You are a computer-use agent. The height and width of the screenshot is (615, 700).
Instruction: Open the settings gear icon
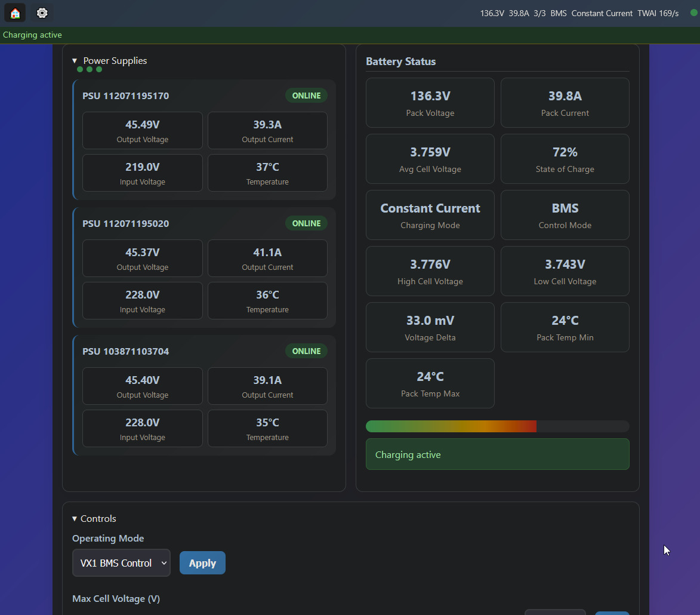[42, 13]
